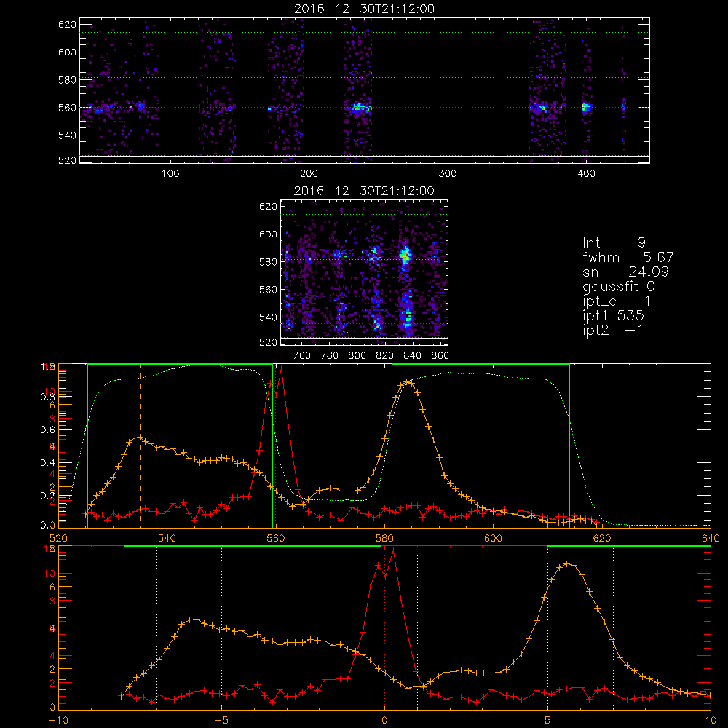The height and width of the screenshot is (728, 728).
Task: Click x-axis label -5 on bottom plot
Action: 221,721
